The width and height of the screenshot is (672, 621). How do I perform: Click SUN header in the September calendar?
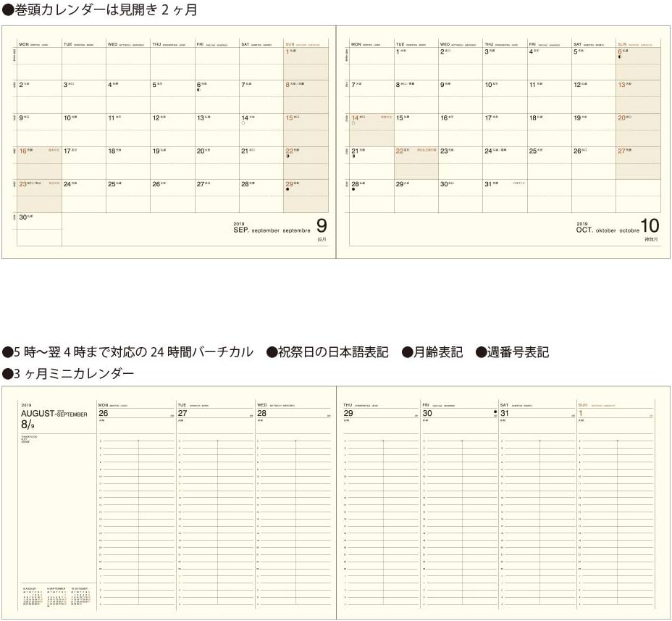click(x=290, y=44)
